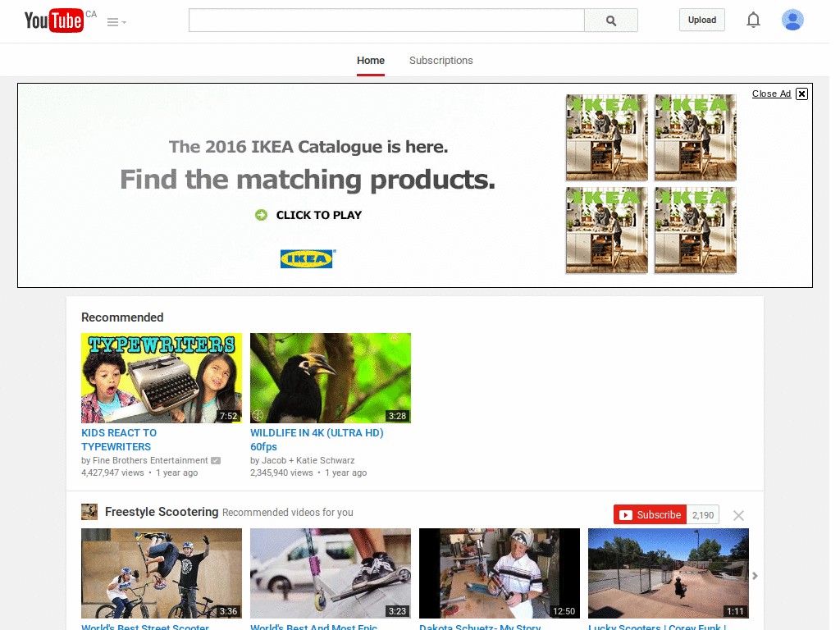Viewport: 840px width, 630px height.
Task: Close the ad with the X box
Action: click(x=801, y=94)
